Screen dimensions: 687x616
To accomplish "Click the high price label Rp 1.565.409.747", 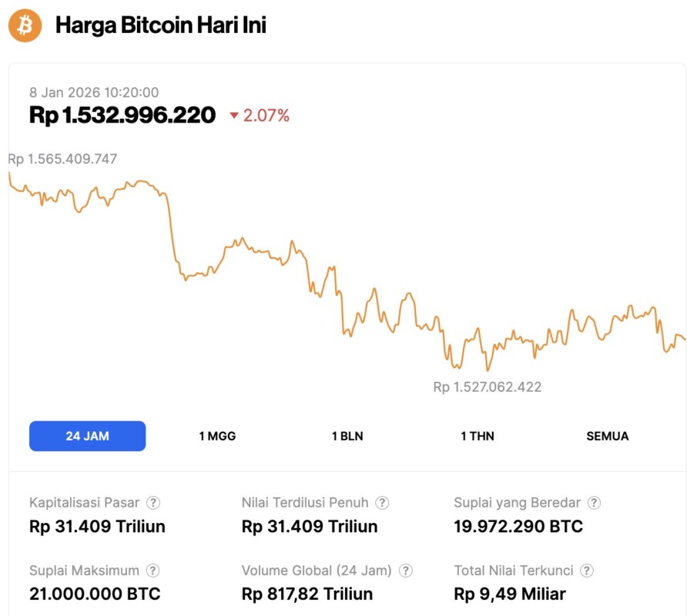I will pos(63,159).
